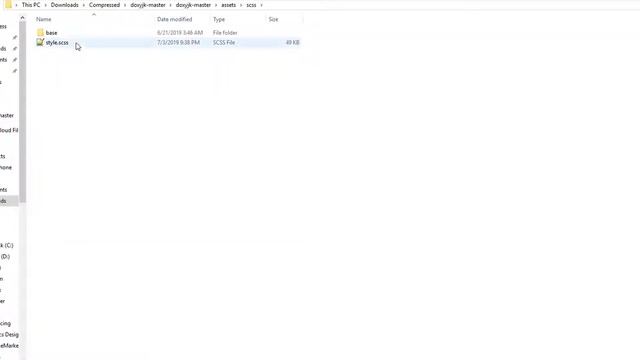The image size is (640, 360).
Task: Go to Compressed in breadcrumb path
Action: [x=104, y=5]
